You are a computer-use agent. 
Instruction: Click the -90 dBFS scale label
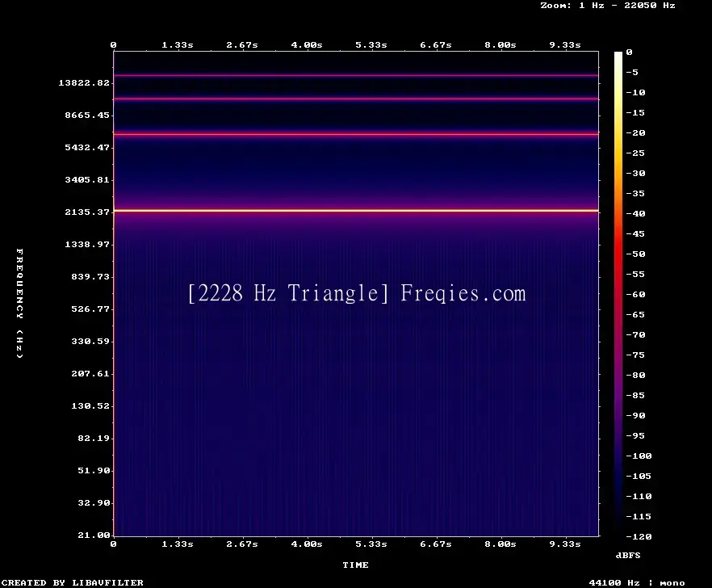(x=635, y=416)
